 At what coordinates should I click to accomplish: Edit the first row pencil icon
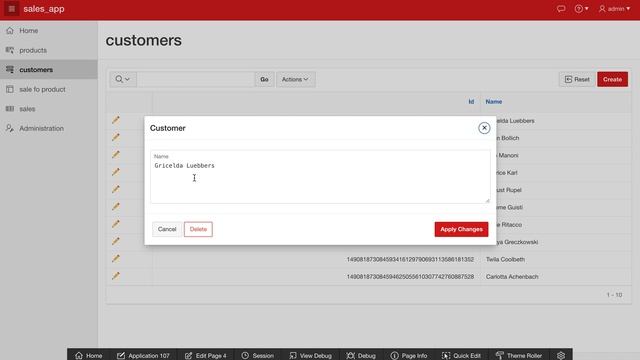[x=116, y=120]
